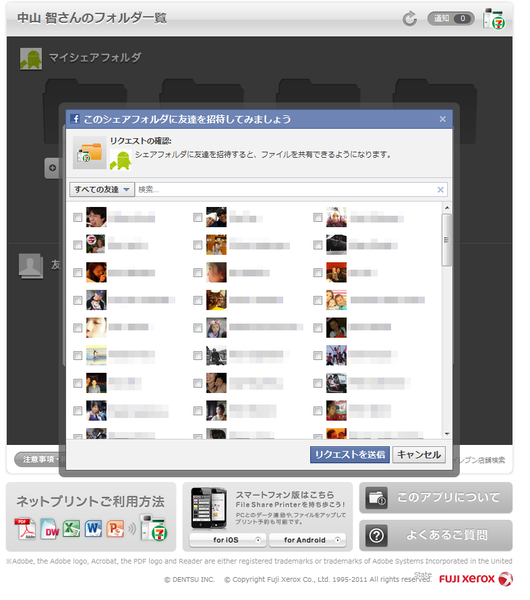Screen dimensions: 530x600
Task: Click the refresh arrow icon in the header
Action: [409, 18]
